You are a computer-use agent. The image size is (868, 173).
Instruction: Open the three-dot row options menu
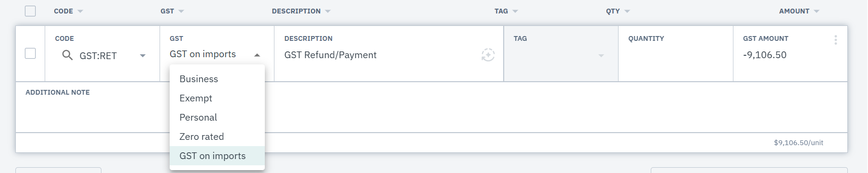(x=836, y=40)
